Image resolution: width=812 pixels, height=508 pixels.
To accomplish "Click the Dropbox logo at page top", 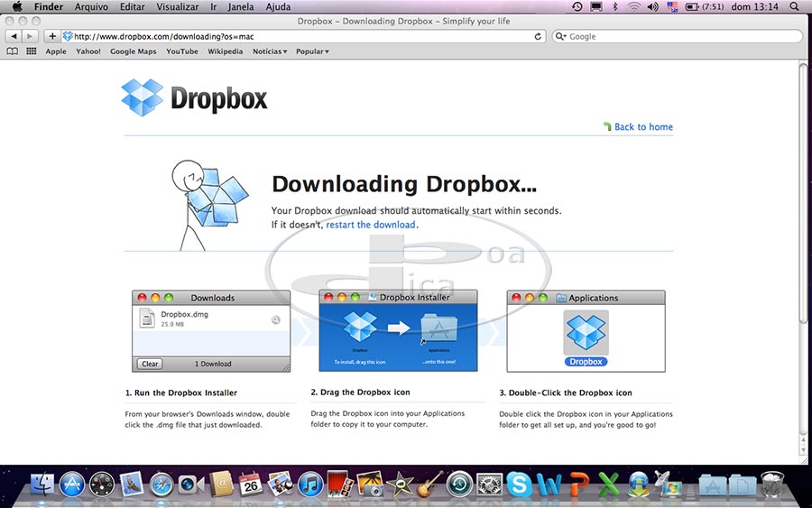I will [194, 97].
